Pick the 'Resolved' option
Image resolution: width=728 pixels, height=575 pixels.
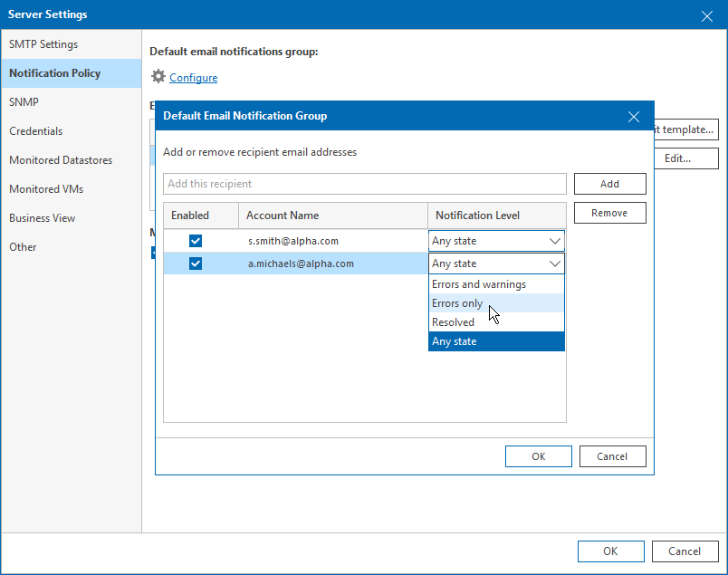click(454, 322)
